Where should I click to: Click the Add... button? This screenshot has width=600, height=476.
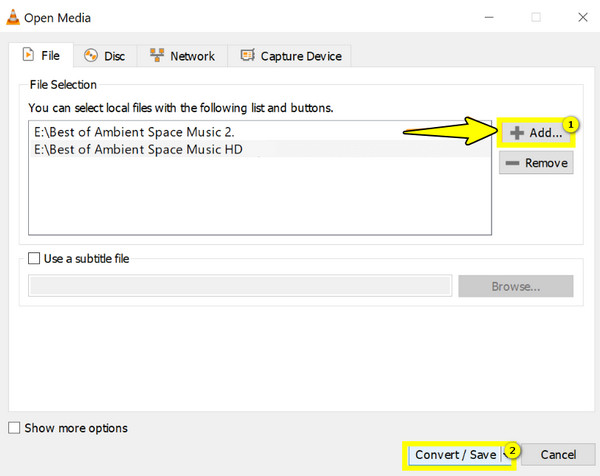coord(536,132)
